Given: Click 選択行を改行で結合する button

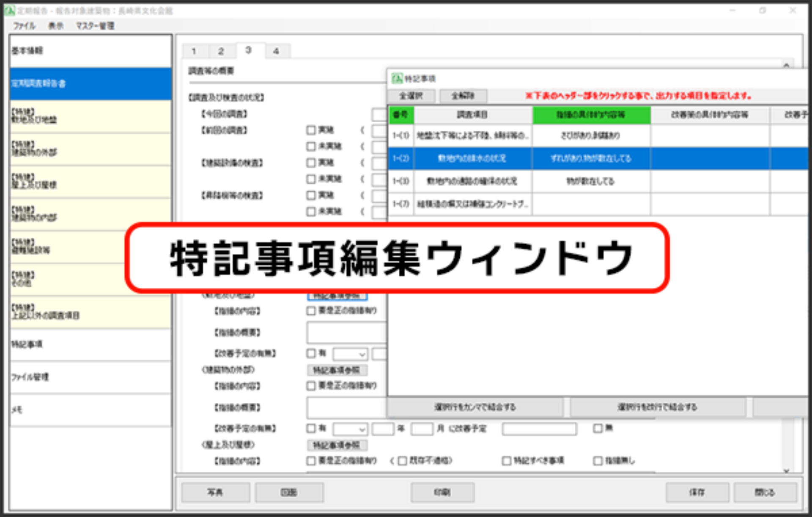Looking at the screenshot, I should coord(657,407).
